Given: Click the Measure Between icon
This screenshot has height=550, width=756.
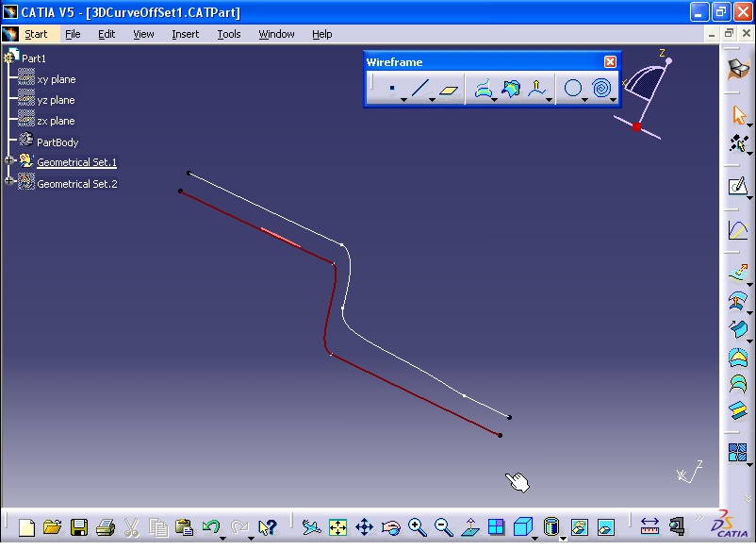Looking at the screenshot, I should pyautogui.click(x=649, y=527).
